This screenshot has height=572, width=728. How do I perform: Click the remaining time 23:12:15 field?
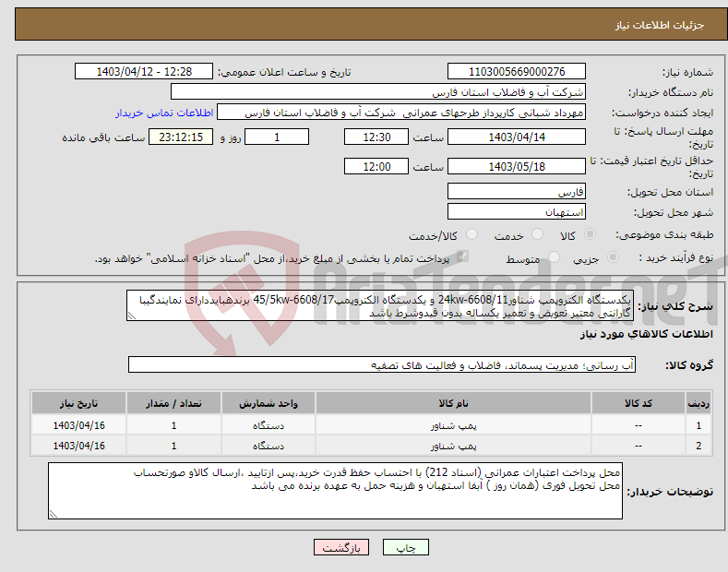pyautogui.click(x=181, y=137)
